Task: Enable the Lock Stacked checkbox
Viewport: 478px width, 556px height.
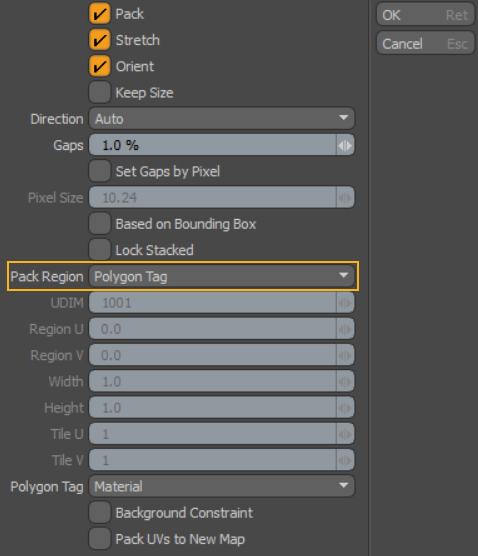Action: [99, 250]
